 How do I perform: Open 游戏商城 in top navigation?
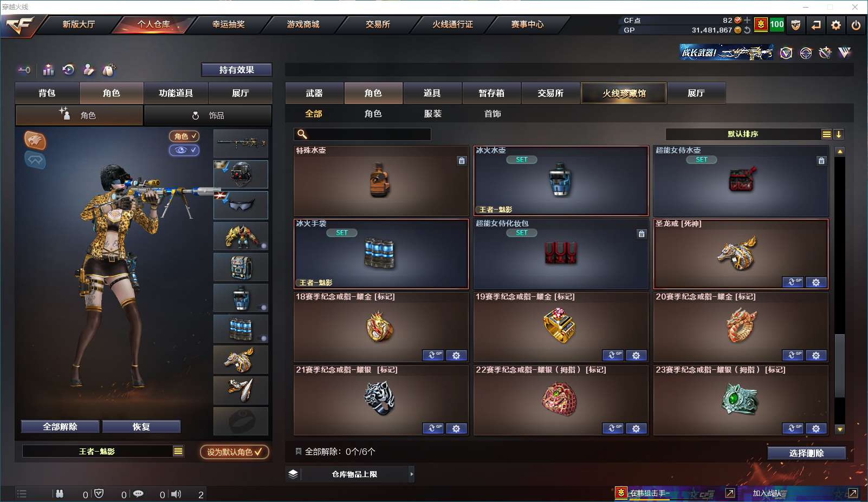303,24
